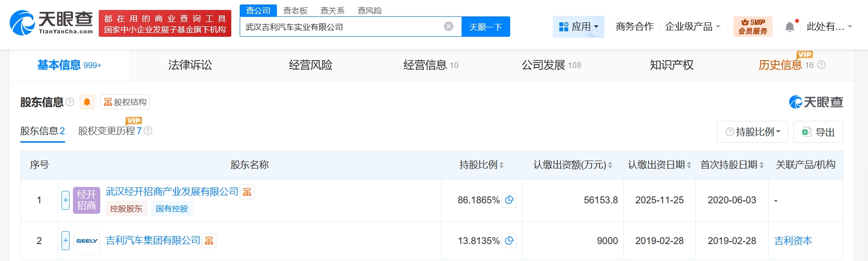Screen dimensions: 868x261
Task: Open pie chart for 13.8135% shareholding
Action: click(x=509, y=241)
